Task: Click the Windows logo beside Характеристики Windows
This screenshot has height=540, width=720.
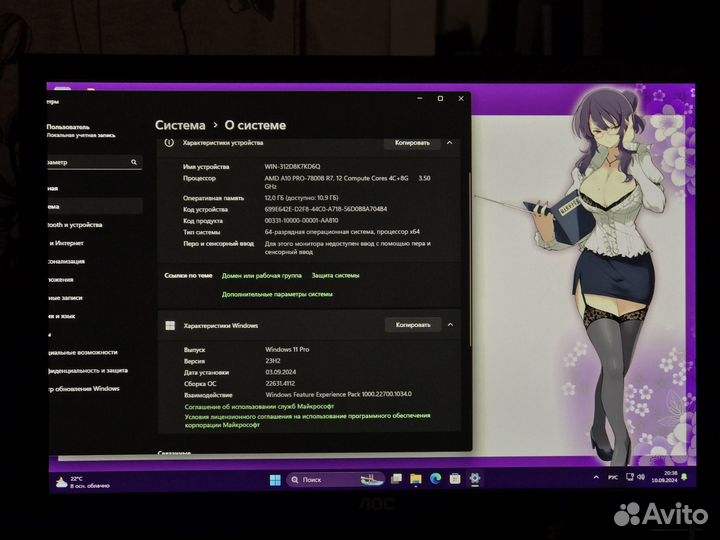Action: [x=170, y=326]
